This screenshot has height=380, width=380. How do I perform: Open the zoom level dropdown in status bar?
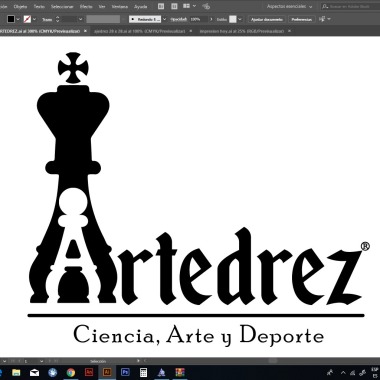[x=4, y=361]
